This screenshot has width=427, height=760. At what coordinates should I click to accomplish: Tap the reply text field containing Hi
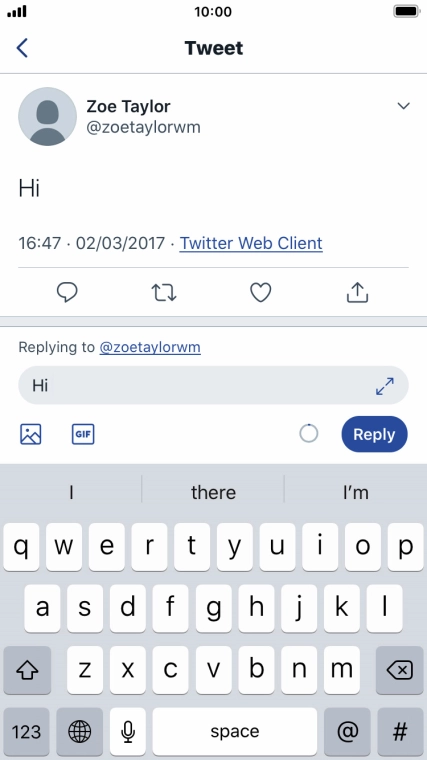click(x=213, y=385)
